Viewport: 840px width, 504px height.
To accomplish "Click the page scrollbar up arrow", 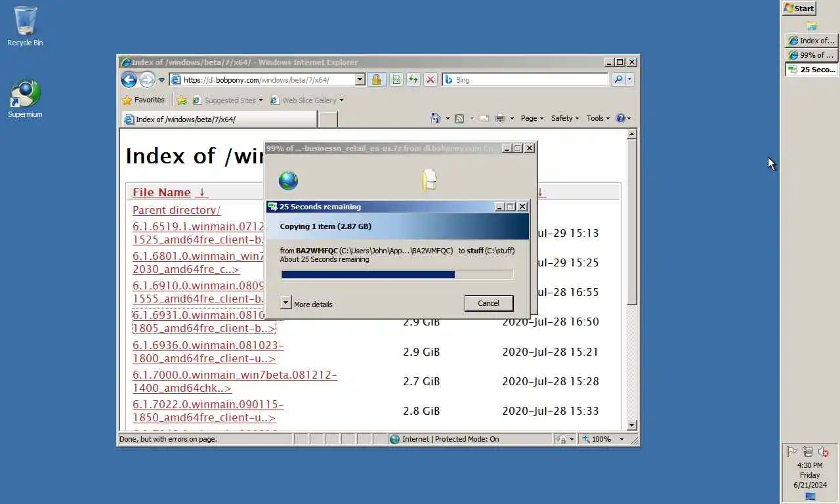I will click(x=631, y=134).
